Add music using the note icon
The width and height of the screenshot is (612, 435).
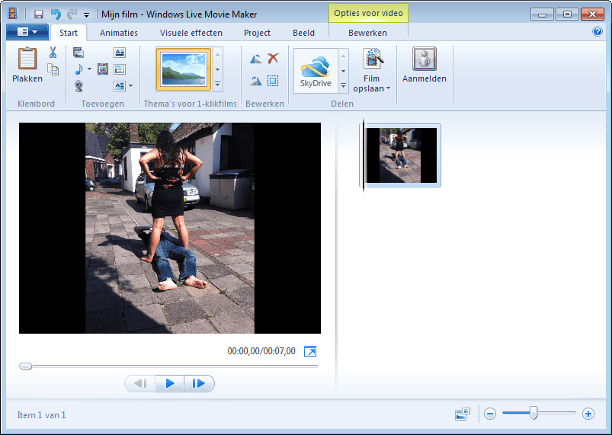[78, 69]
